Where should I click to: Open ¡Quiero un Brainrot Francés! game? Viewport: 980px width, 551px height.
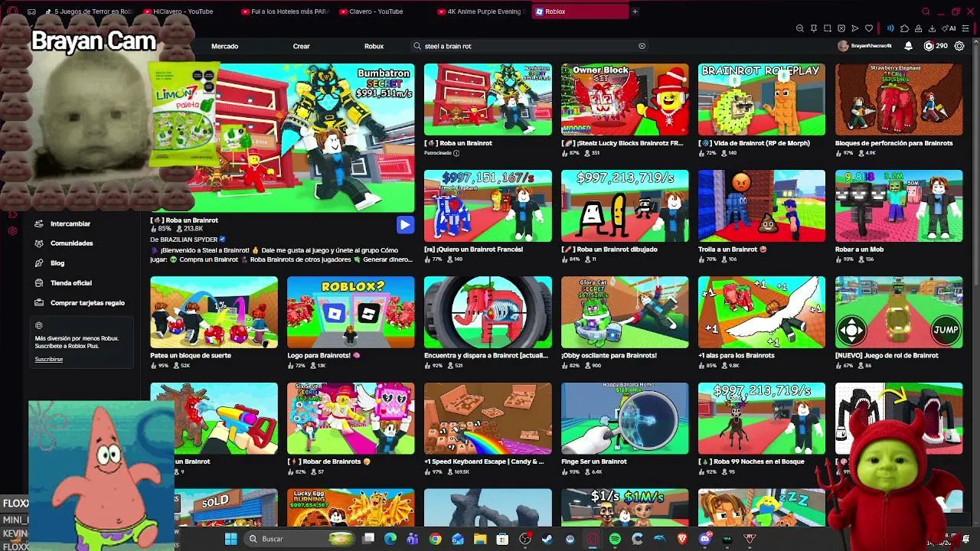[488, 206]
